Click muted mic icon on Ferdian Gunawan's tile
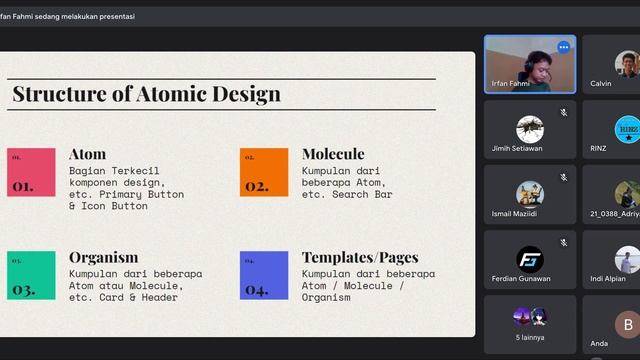 [x=564, y=243]
